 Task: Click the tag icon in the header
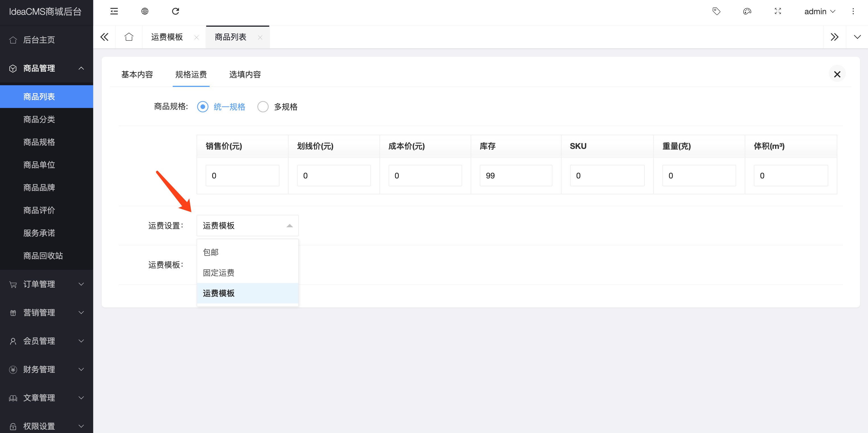click(716, 11)
